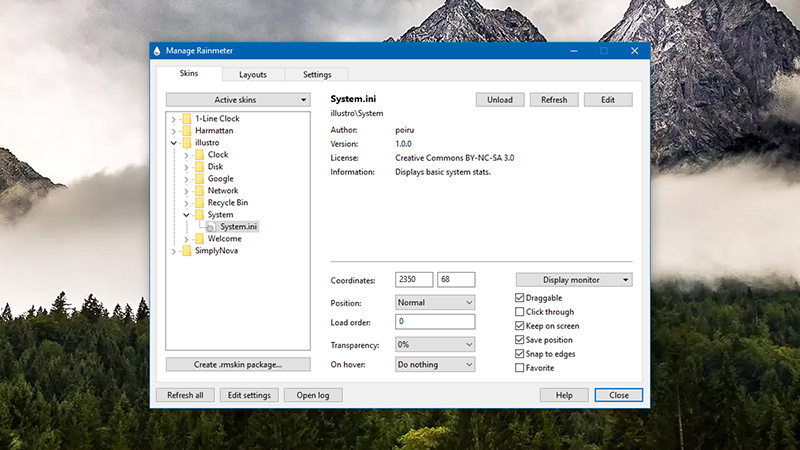Enable the Click through option
Screen dimensions: 800x450
pos(519,312)
